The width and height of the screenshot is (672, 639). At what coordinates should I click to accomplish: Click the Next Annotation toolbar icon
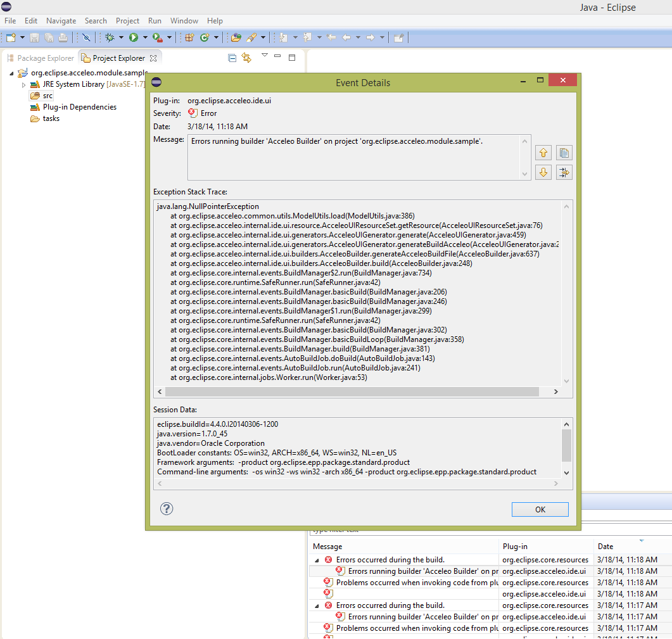point(283,38)
